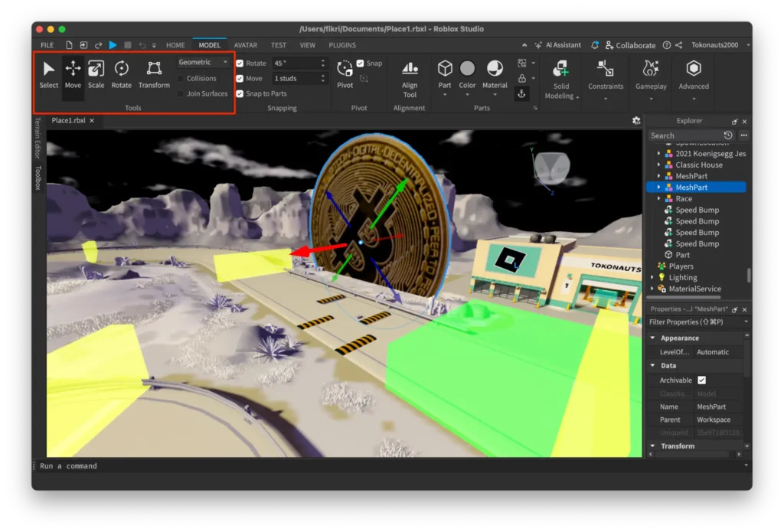The height and width of the screenshot is (532, 784).
Task: Open the Terrain Editor side tab
Action: coord(38,139)
